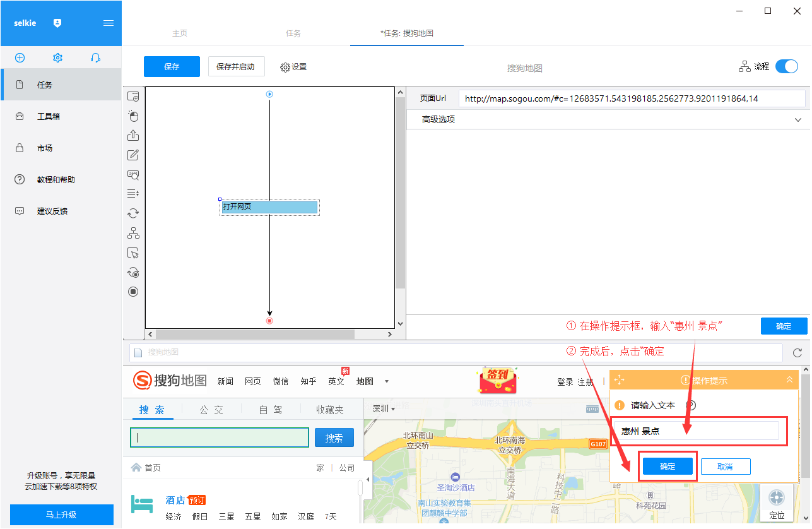Click 取消 in the operation prompt dialog

[726, 467]
